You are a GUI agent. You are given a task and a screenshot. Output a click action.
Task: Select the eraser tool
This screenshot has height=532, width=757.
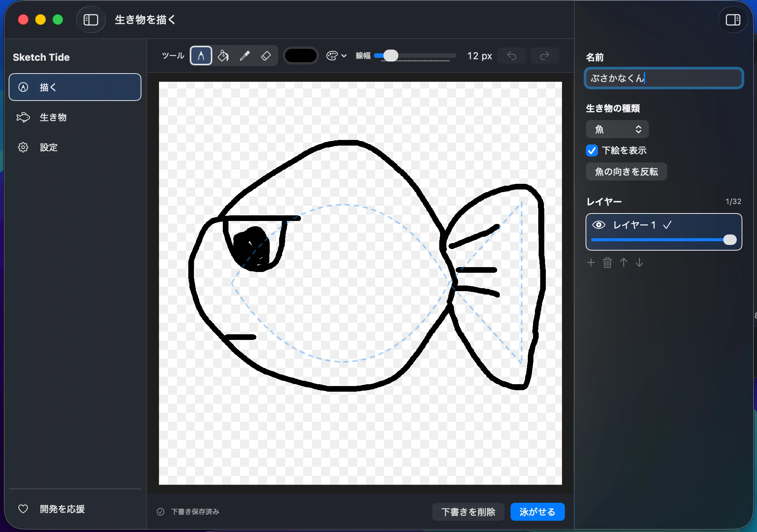(266, 56)
